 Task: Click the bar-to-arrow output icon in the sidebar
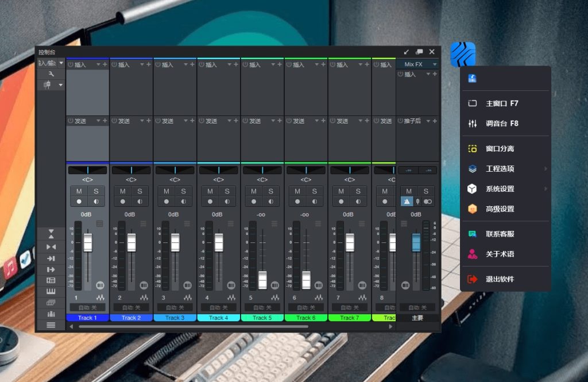coord(51,269)
